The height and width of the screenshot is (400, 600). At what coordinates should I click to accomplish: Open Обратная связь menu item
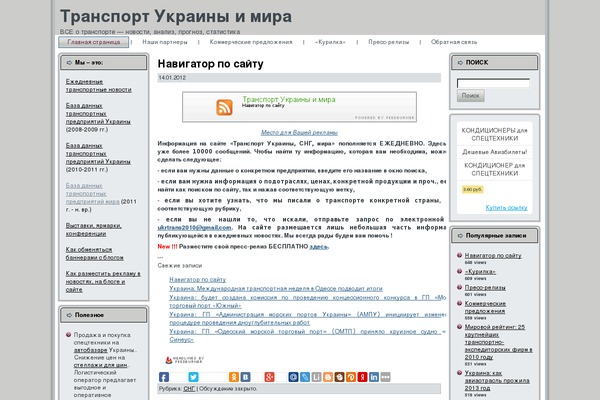[454, 42]
